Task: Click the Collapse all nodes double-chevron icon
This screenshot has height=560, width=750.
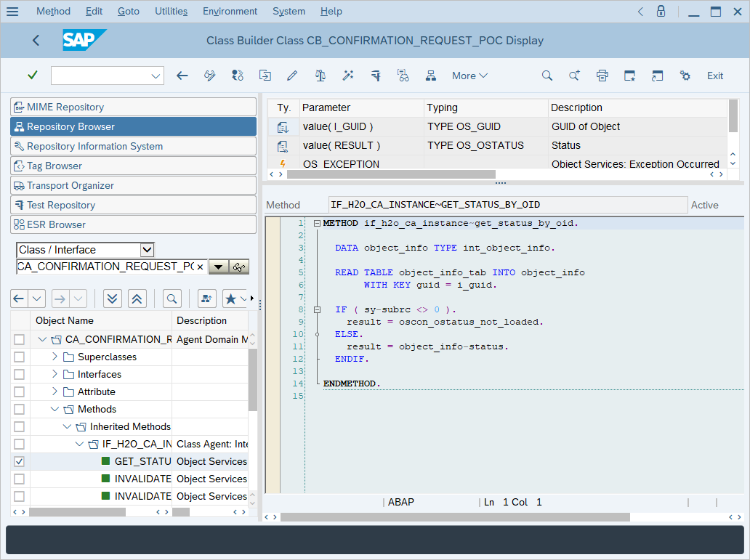Action: 137,298
